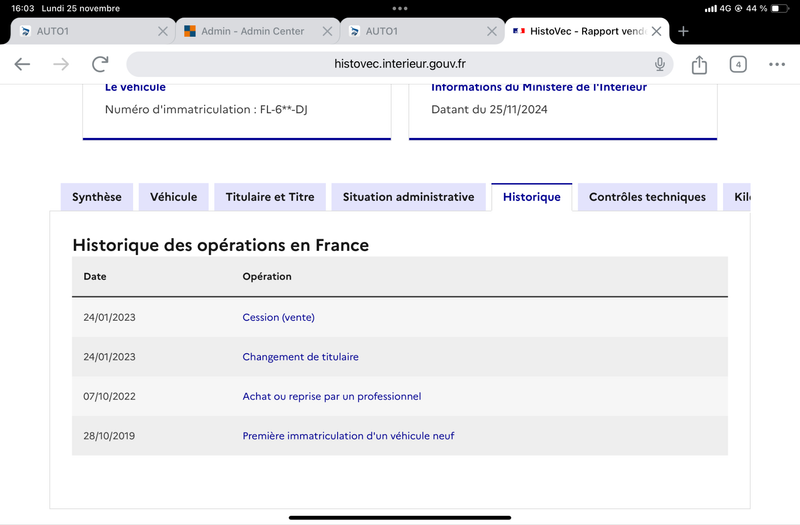Click the Historique des opérations en France heading
This screenshot has width=800, height=525.
tap(220, 245)
